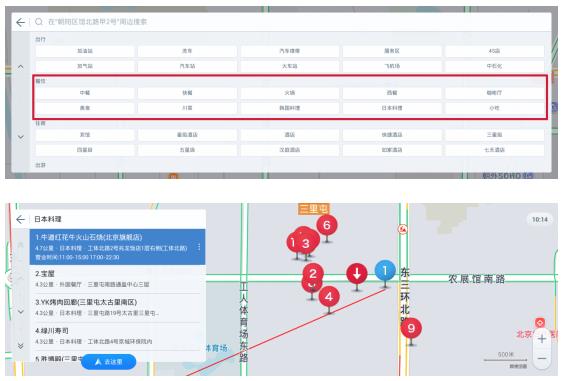Screen dimensions: 564x381
Task: Jump to list bottom with double chevron
Action: (x=21, y=346)
